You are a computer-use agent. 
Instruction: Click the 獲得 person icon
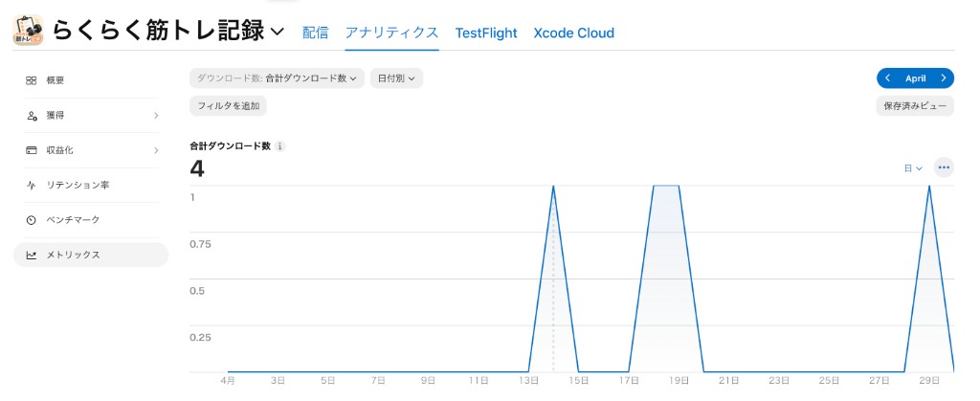32,116
